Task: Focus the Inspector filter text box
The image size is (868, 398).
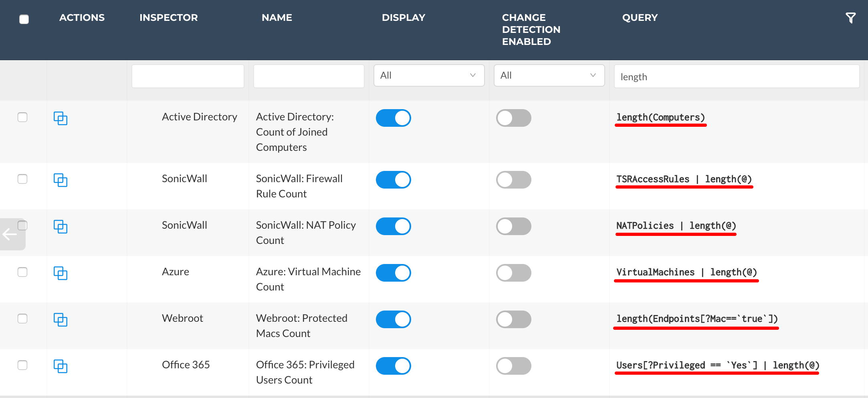Action: click(188, 76)
